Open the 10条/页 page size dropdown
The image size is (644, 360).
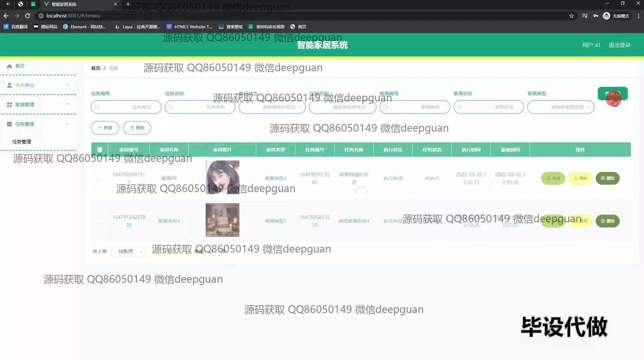[128, 252]
